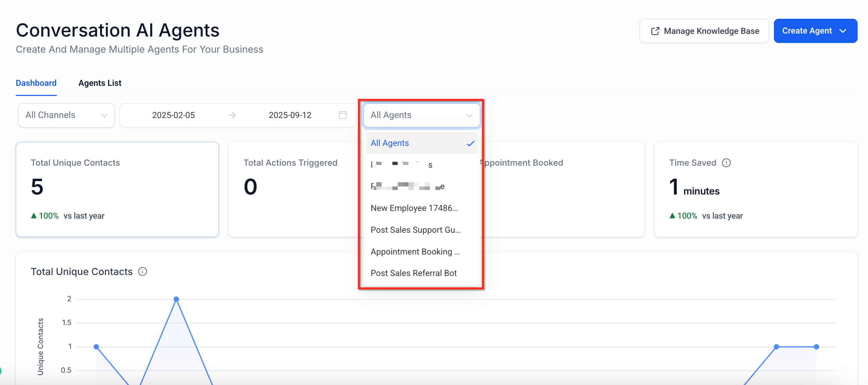This screenshot has width=868, height=385.
Task: Open the Dashboard tab
Action: tap(36, 83)
